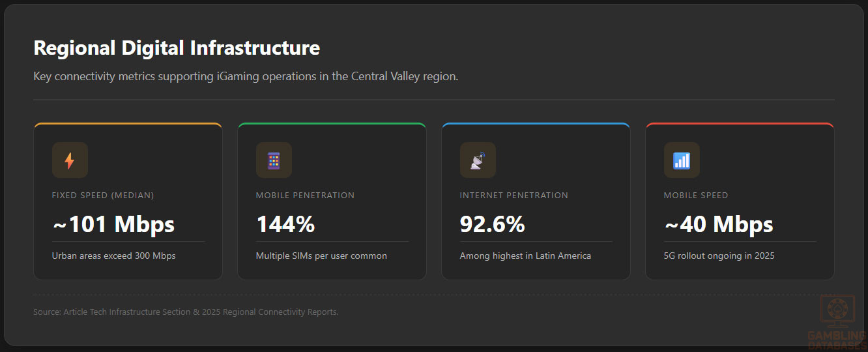Click the ~101 Mbps value

113,224
